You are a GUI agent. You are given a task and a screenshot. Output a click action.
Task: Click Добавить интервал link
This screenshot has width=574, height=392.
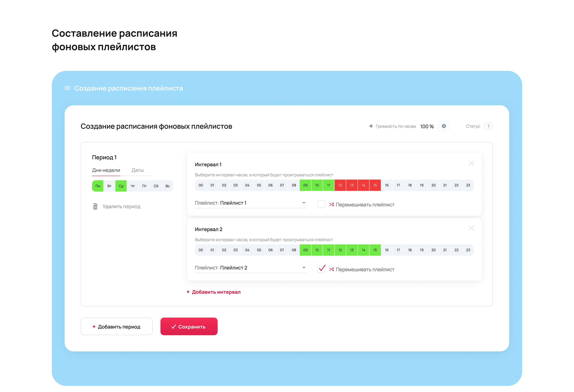click(x=213, y=292)
